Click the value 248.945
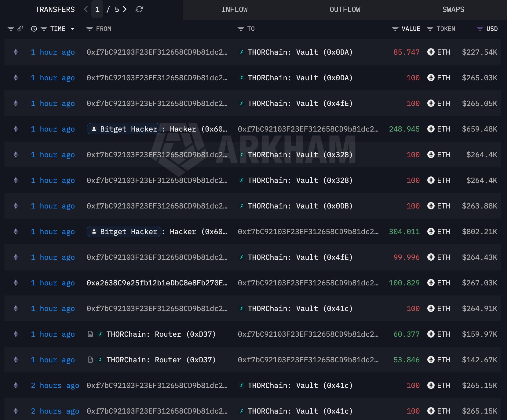Viewport: 507px width, 420px height. coord(404,129)
